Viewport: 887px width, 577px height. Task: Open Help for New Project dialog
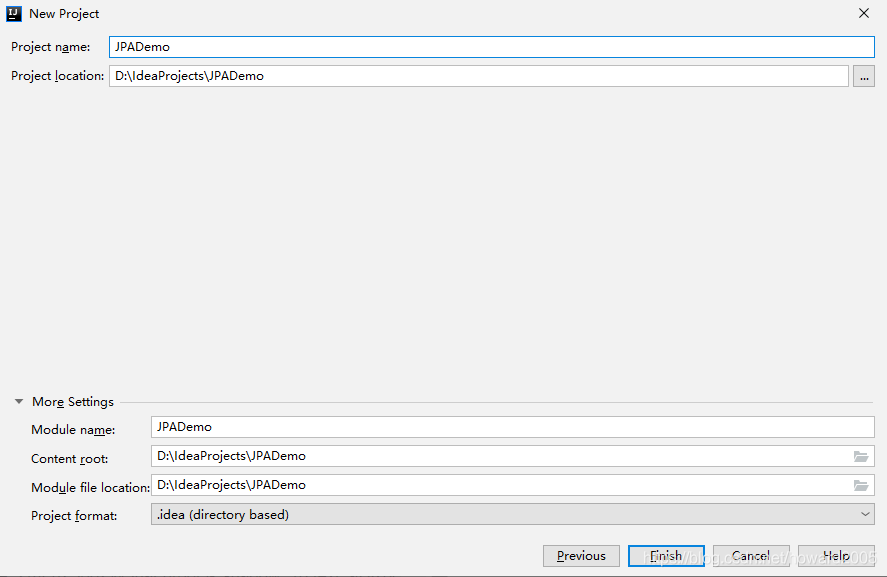pos(836,556)
